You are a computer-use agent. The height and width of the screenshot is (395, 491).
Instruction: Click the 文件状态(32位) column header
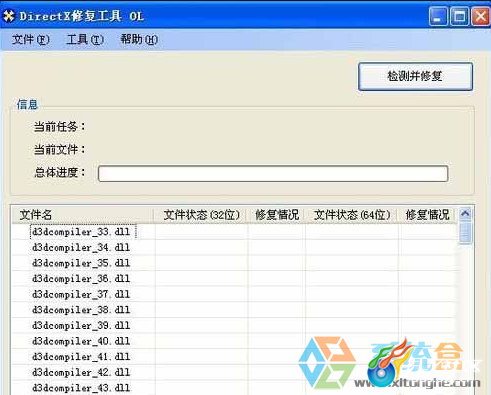pyautogui.click(x=201, y=215)
